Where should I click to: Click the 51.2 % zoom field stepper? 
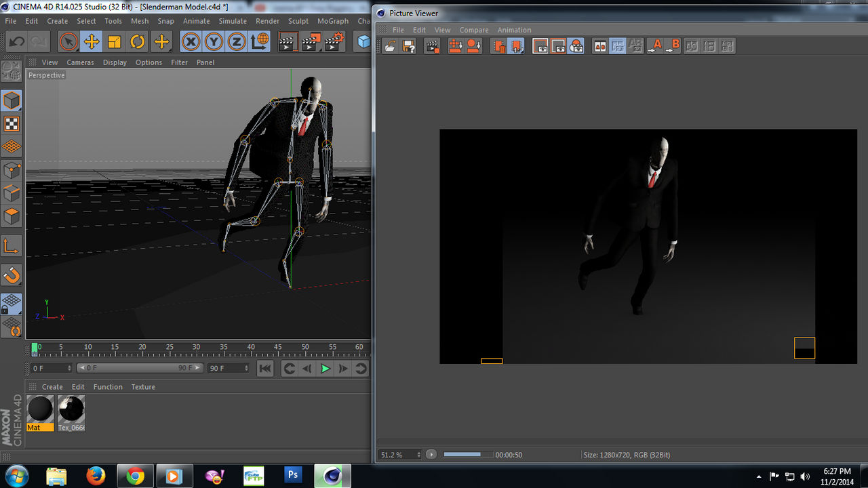(x=418, y=455)
